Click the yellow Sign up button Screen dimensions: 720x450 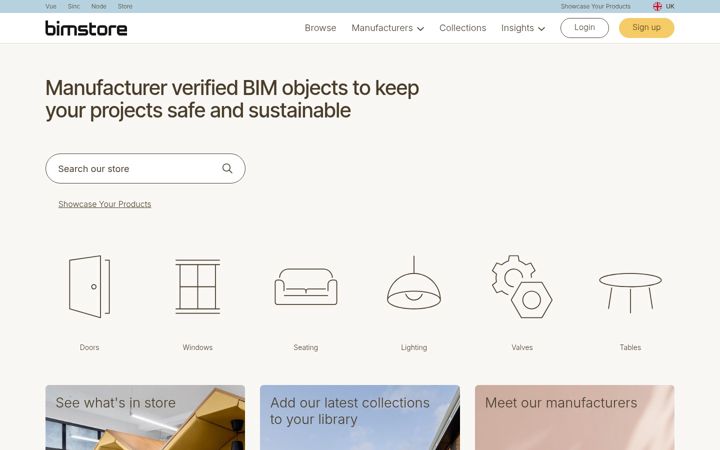[x=647, y=28]
